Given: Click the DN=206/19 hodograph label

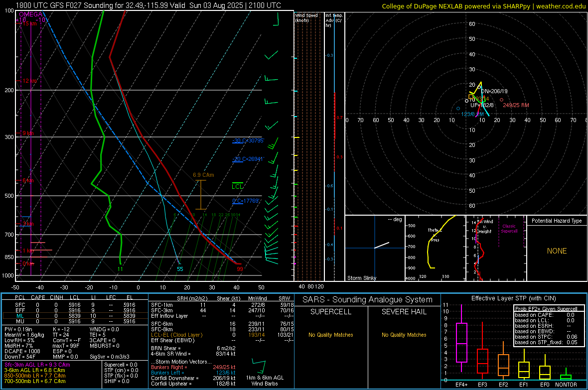Looking at the screenshot, I should point(494,91).
